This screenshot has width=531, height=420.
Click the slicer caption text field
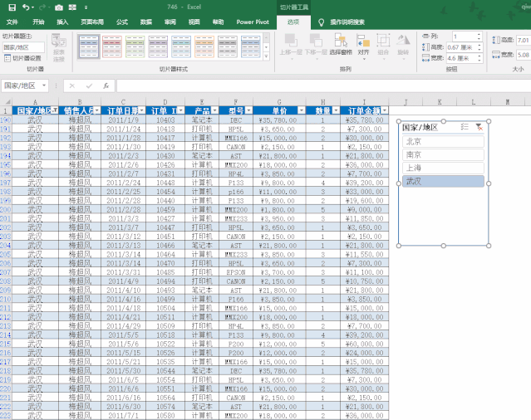point(24,47)
